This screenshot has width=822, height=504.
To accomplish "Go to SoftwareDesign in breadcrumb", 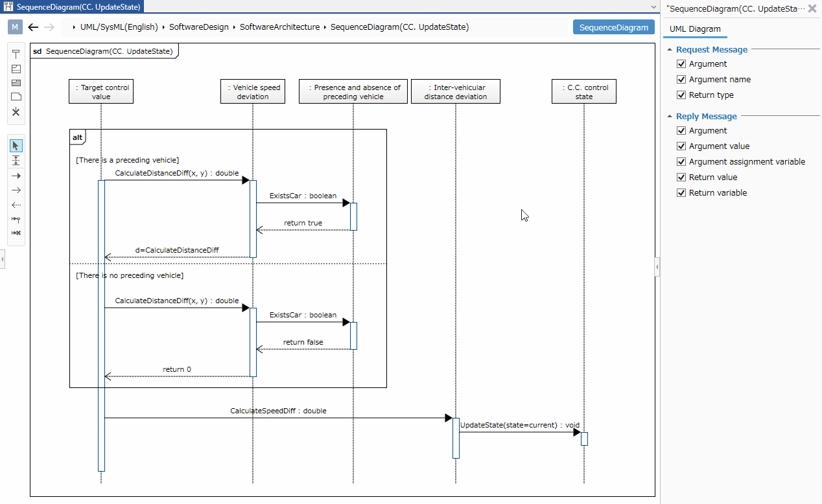I will (199, 27).
